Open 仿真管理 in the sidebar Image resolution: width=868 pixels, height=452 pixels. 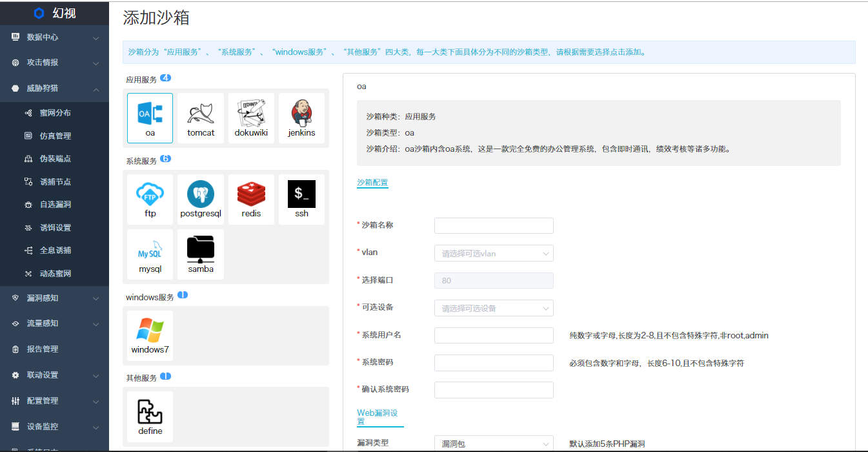[x=56, y=136]
